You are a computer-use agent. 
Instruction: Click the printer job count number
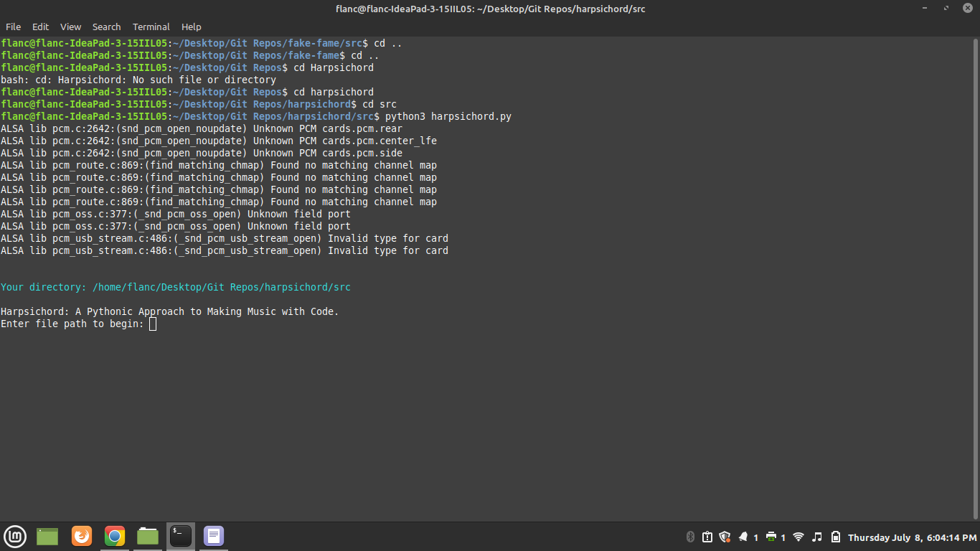[783, 537]
